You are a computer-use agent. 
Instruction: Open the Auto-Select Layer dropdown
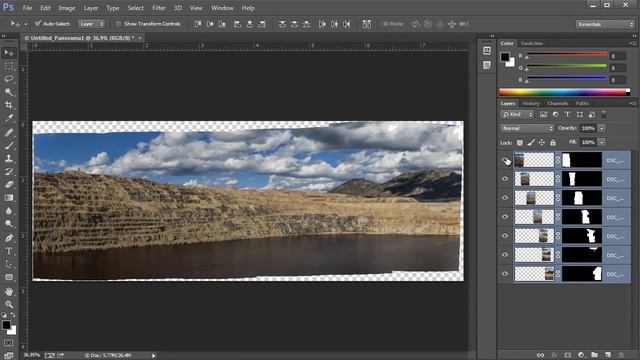click(92, 24)
